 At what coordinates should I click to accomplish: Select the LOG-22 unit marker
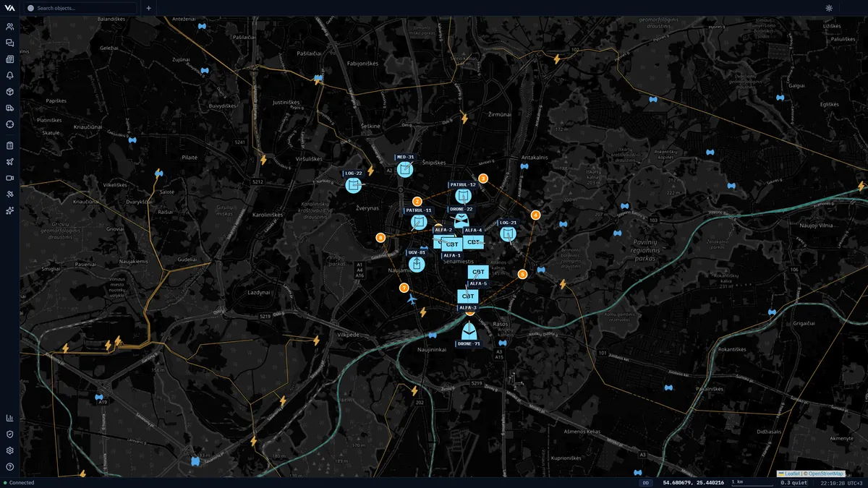click(x=353, y=185)
